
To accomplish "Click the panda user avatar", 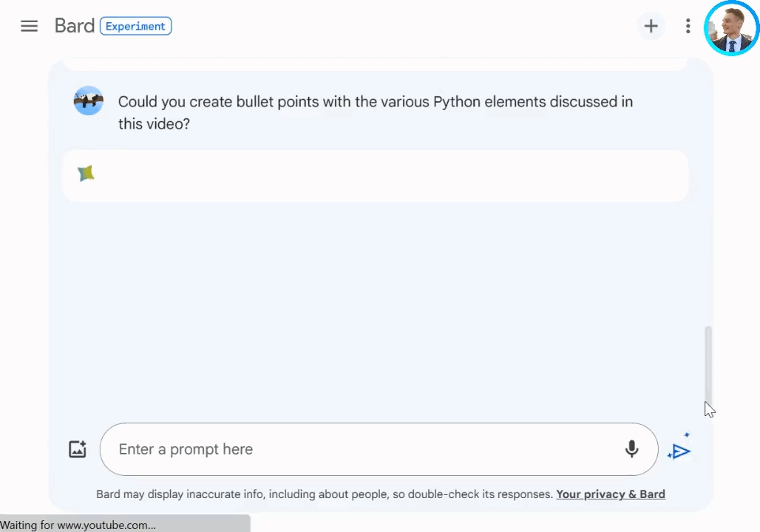I will (x=88, y=100).
